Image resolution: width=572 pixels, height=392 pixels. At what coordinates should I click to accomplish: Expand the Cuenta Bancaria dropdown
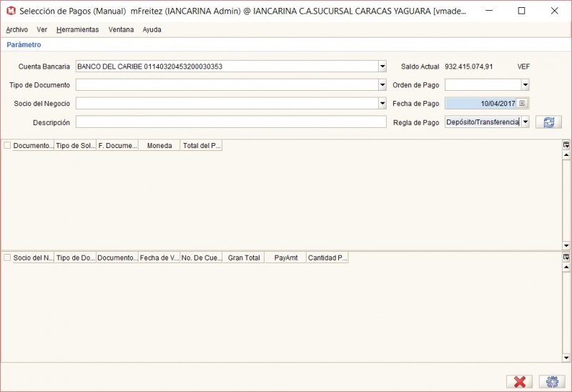(382, 67)
